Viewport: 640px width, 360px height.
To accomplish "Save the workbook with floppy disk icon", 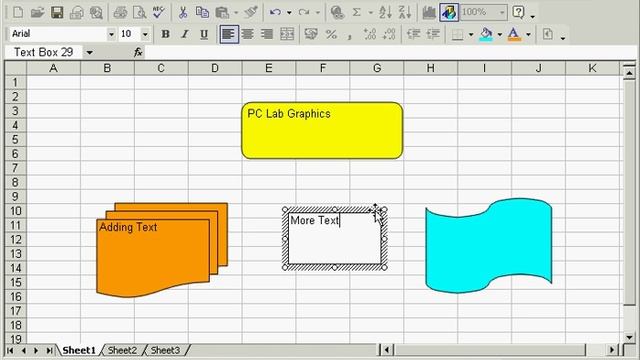I will [x=57, y=13].
